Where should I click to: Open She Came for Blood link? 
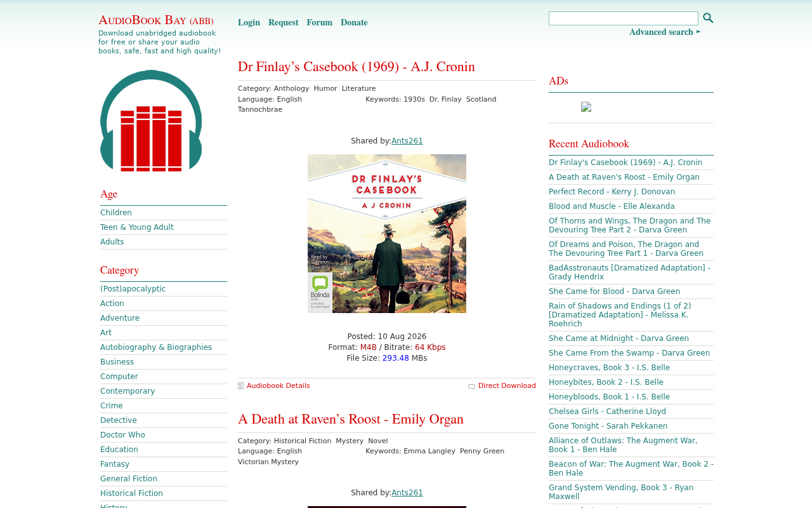(614, 291)
